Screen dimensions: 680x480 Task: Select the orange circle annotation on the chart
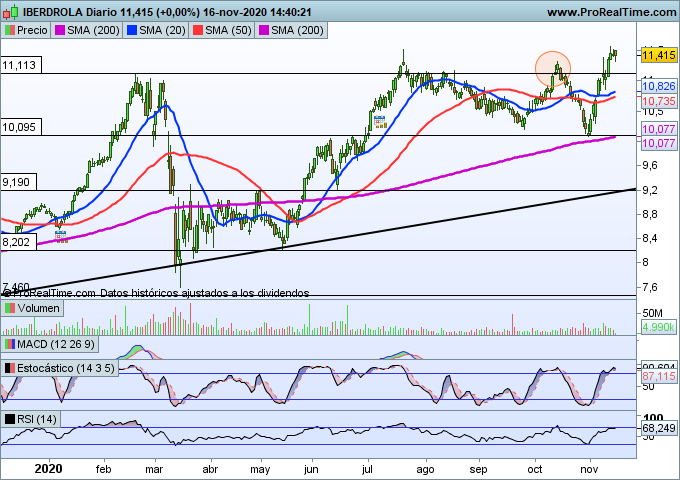[553, 68]
